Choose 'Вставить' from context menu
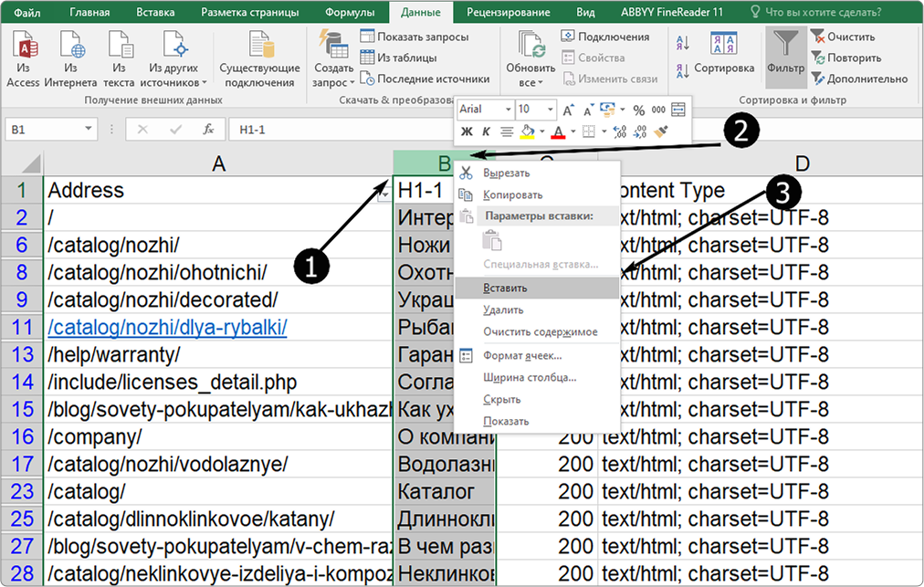Viewport: 924px width, 587px height. point(538,288)
